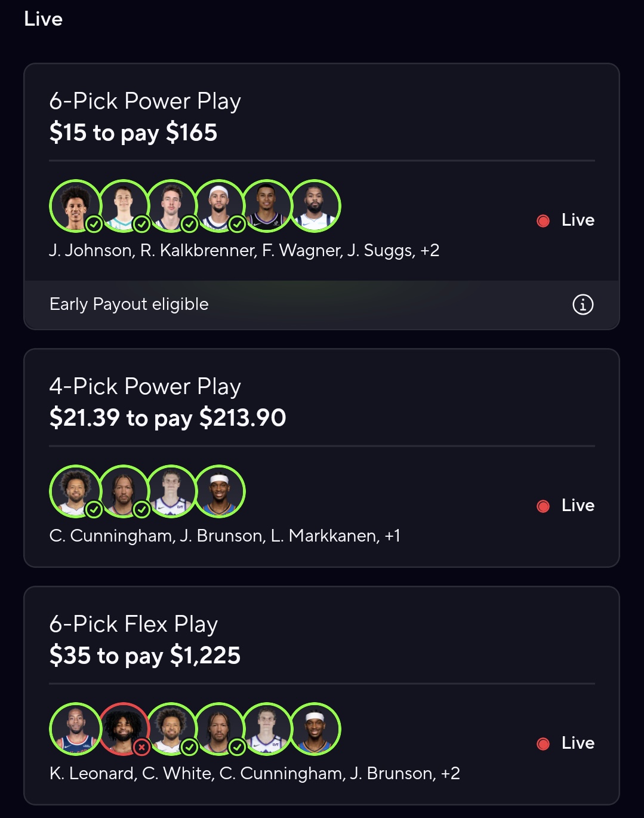Click the "$35 to pay $1,225" payout text
The width and height of the screenshot is (644, 818).
(145, 656)
